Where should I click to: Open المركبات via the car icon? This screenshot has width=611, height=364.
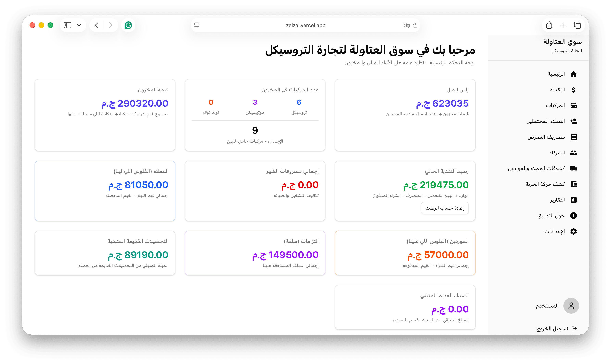click(x=574, y=105)
